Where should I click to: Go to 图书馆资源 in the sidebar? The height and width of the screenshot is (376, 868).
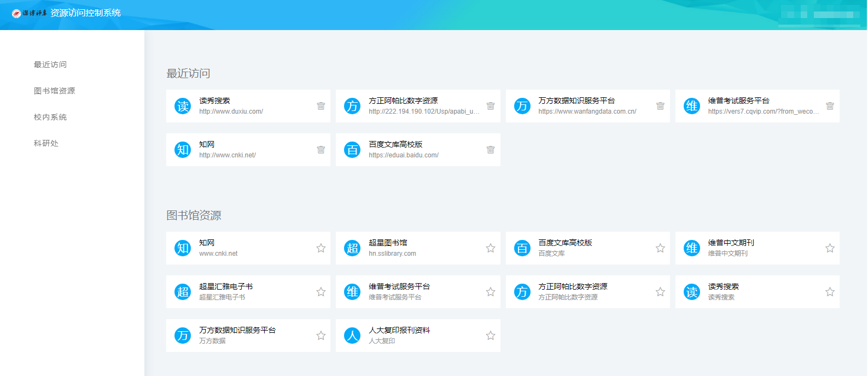click(x=54, y=91)
